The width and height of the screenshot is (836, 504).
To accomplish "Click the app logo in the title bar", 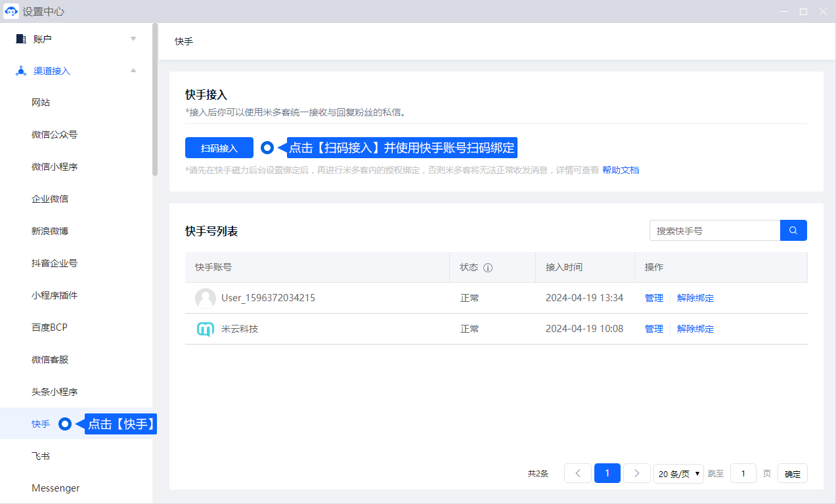I will click(11, 11).
